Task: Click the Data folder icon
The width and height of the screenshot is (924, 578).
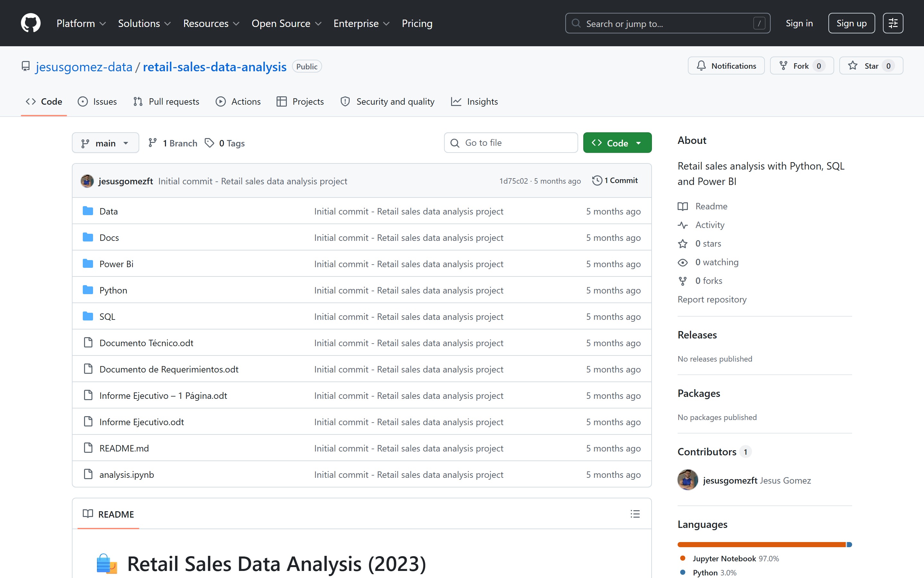Action: 88,211
